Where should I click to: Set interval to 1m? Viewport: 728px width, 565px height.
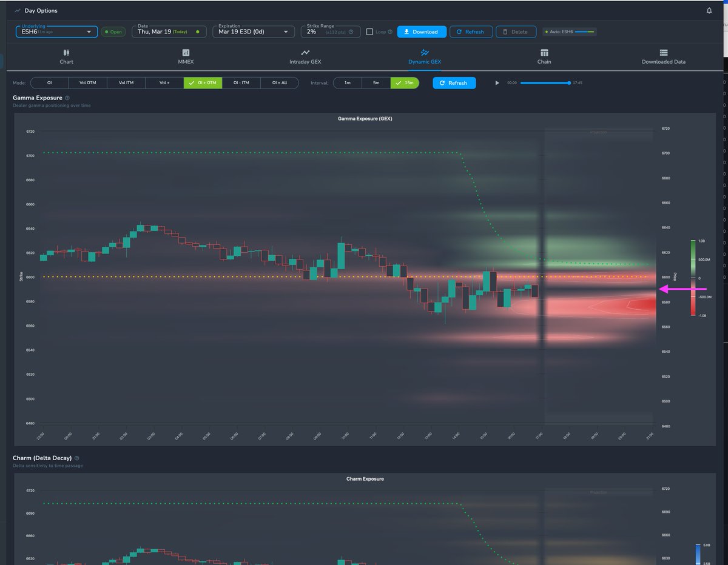point(348,83)
